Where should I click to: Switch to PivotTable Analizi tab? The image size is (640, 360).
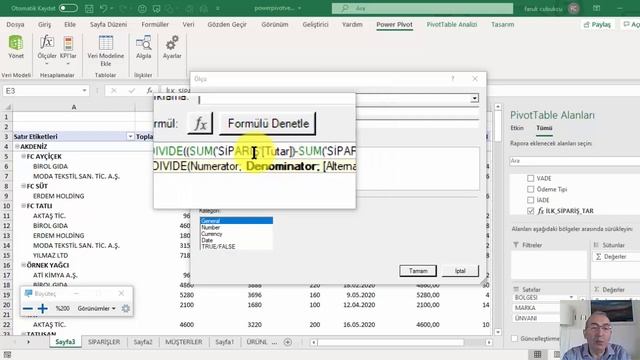[x=451, y=24]
